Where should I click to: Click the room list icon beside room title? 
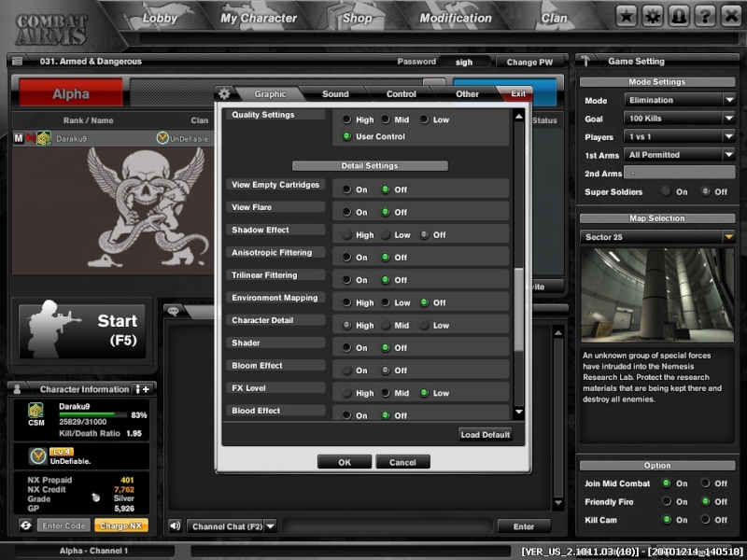click(17, 61)
